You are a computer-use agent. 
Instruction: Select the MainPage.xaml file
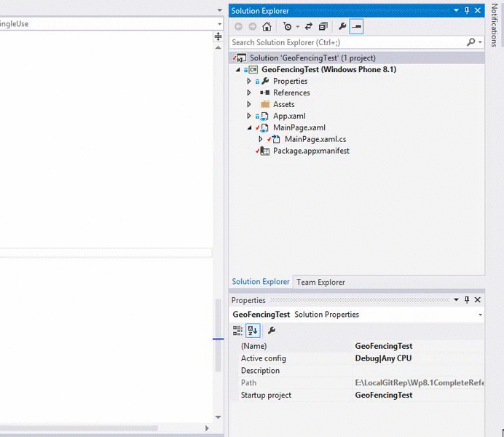pyautogui.click(x=299, y=127)
